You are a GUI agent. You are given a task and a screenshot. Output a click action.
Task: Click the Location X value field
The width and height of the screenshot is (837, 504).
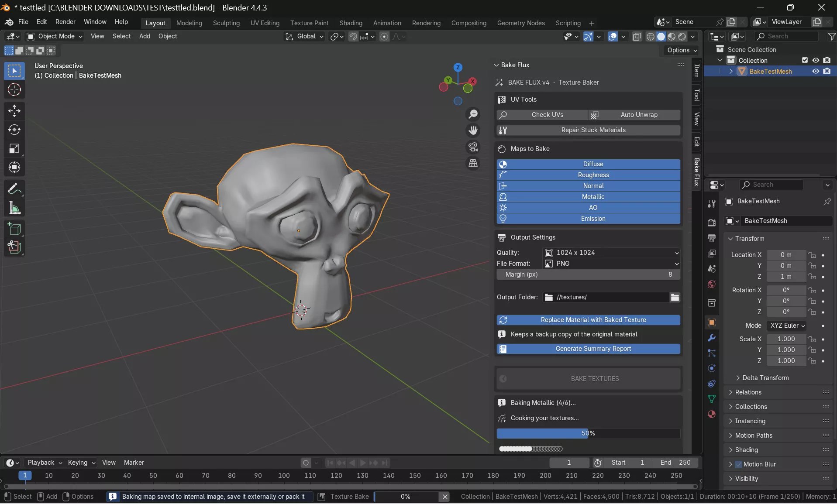point(786,255)
